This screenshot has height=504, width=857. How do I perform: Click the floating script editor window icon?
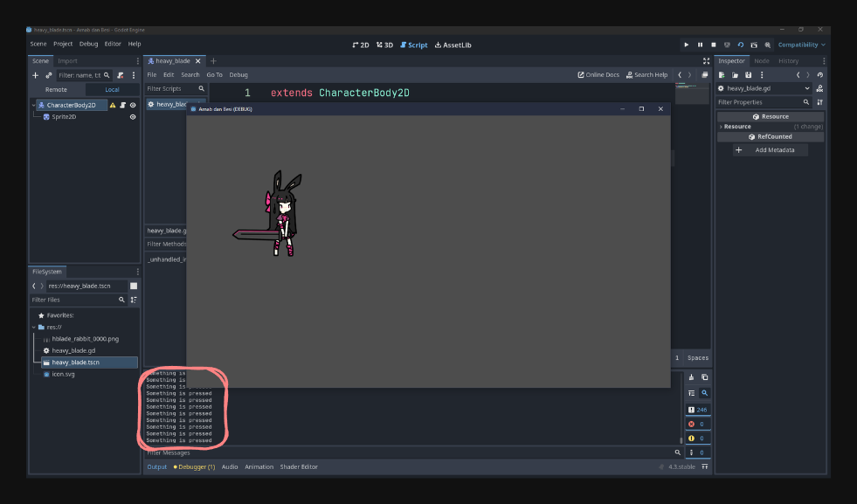[x=705, y=75]
